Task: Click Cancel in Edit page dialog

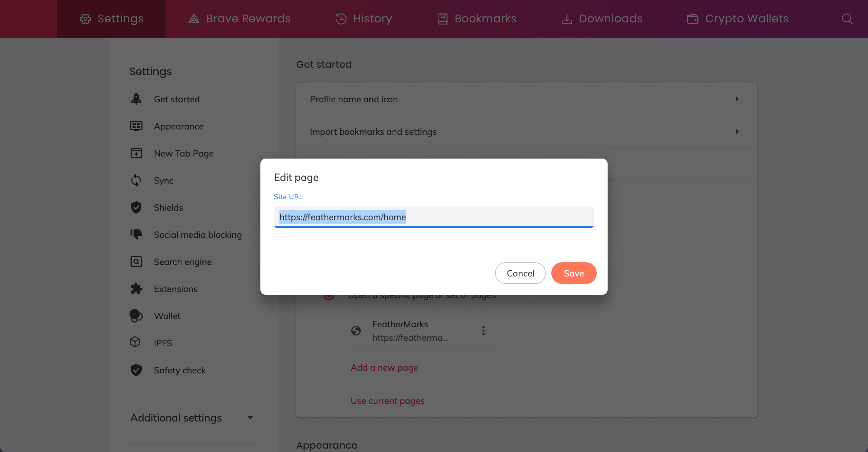Action: click(x=520, y=273)
